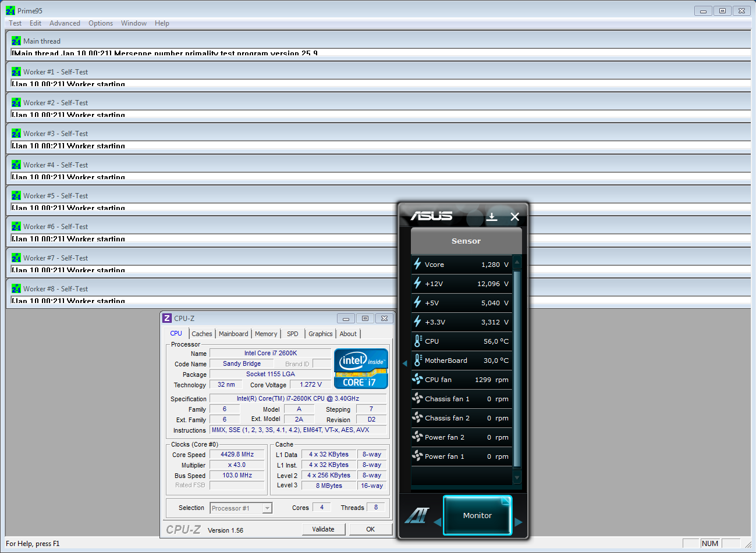Screen dimensions: 756x553
Task: Click the Multiplier x 43.0 field
Action: point(237,465)
